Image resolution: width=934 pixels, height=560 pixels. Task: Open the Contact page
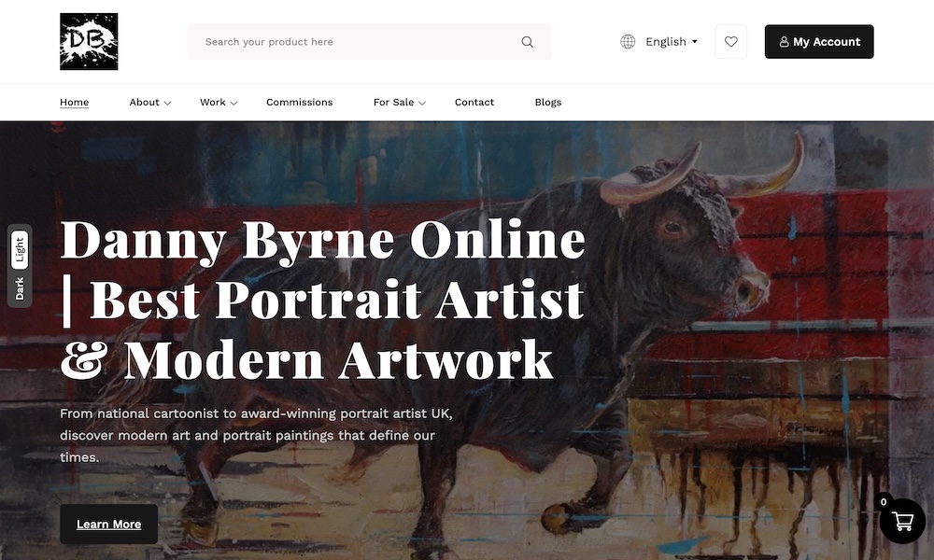474,103
